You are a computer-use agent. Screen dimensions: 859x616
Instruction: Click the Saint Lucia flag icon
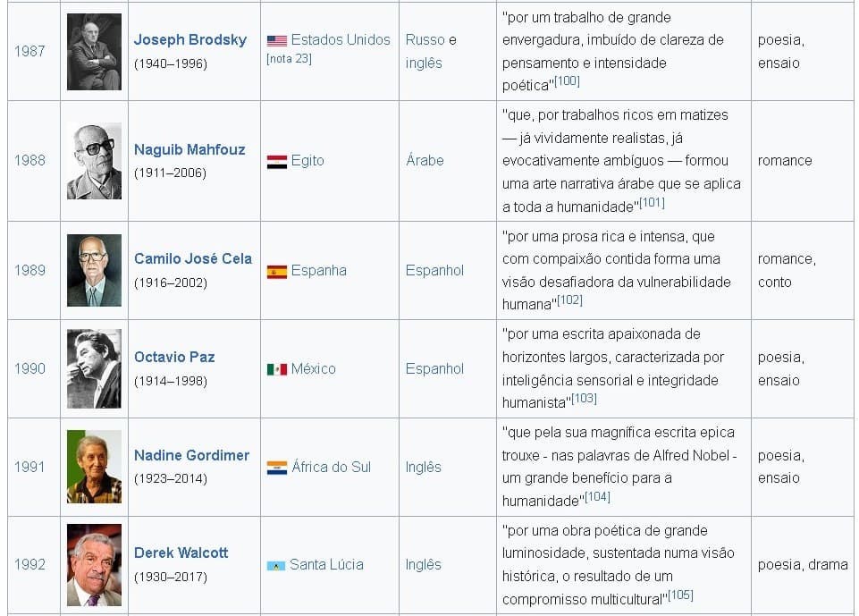[277, 565]
